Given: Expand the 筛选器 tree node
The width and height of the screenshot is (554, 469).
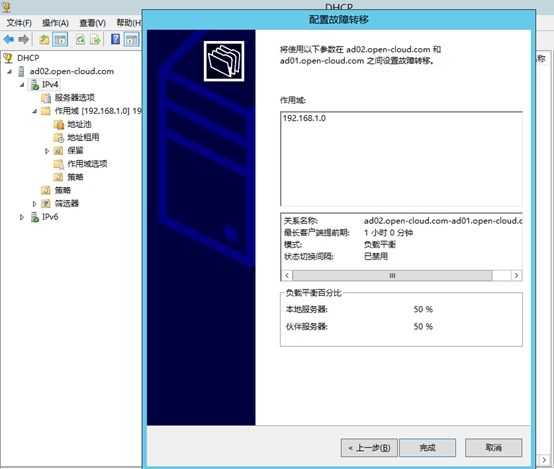Looking at the screenshot, I should 34,204.
